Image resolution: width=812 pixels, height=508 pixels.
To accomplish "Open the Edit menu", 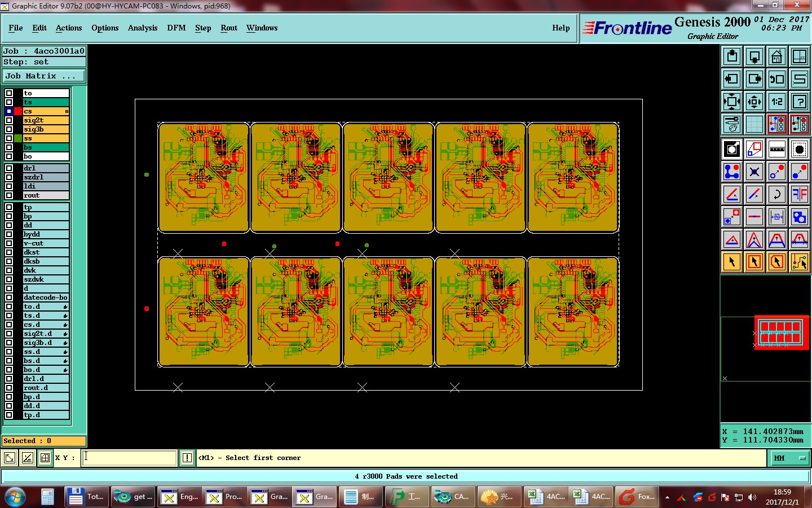I will pos(39,28).
